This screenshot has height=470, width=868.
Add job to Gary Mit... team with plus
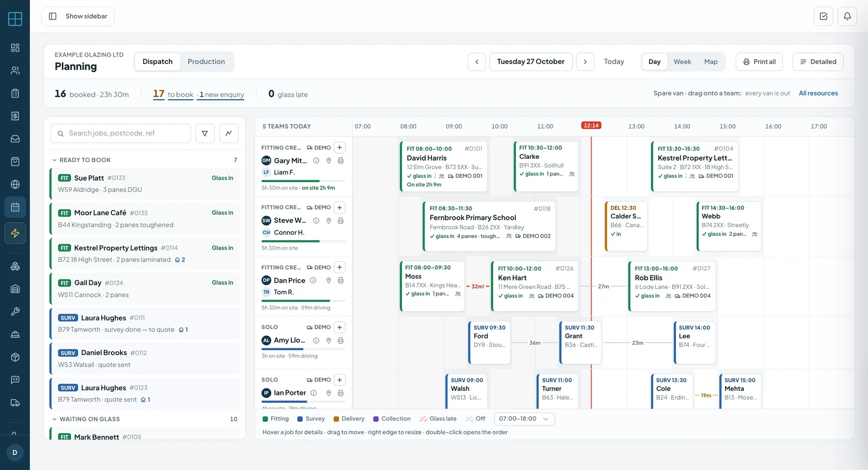tap(340, 147)
